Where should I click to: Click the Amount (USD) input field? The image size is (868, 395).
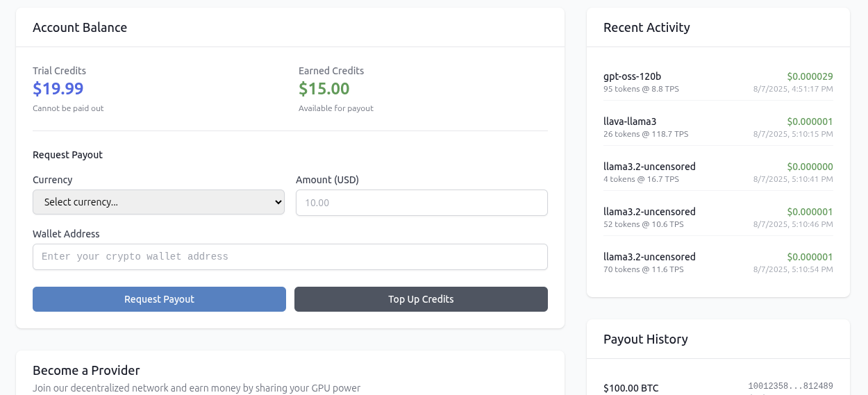pos(422,203)
